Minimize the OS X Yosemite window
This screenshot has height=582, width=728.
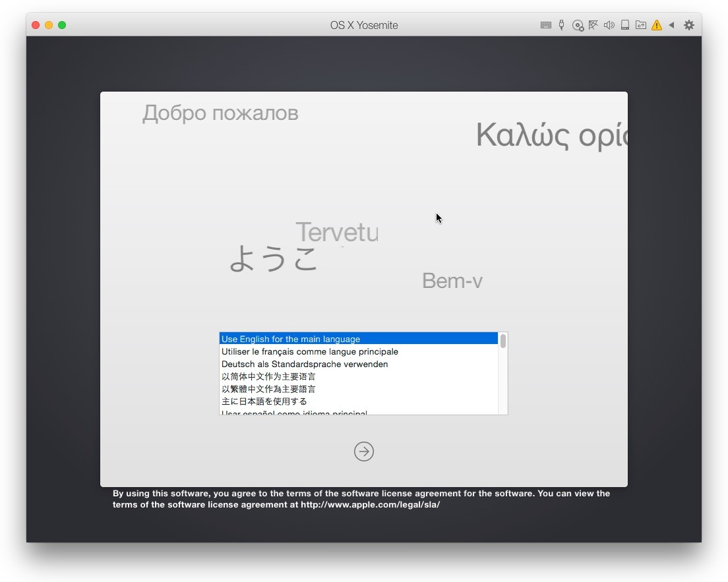click(49, 25)
